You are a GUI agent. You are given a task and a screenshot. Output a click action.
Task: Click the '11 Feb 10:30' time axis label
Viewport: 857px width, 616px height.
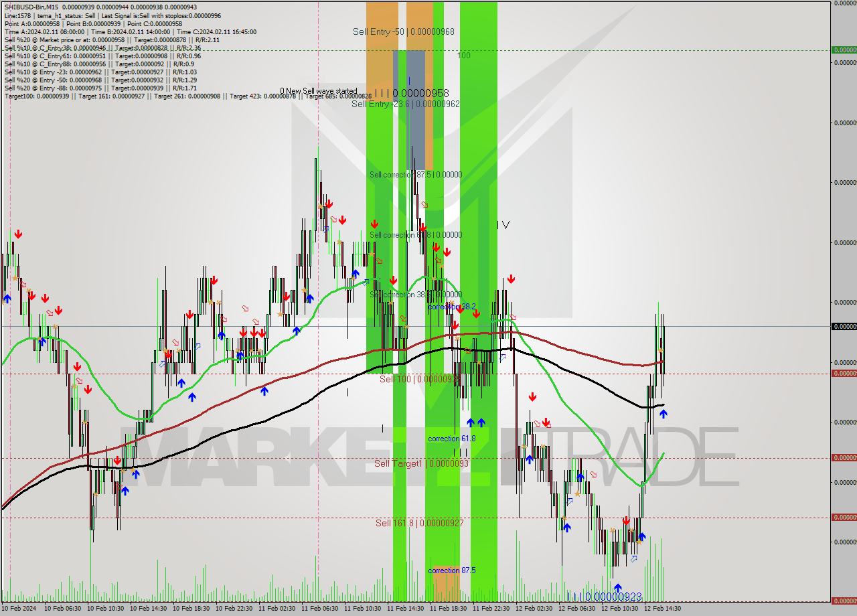362,609
